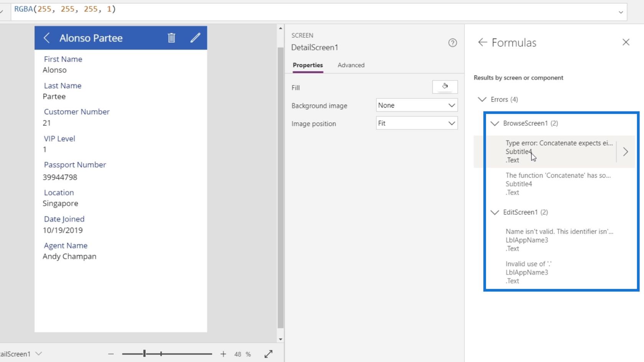Select the Customer Number label
Screen dimensions: 644x362
[x=77, y=112]
